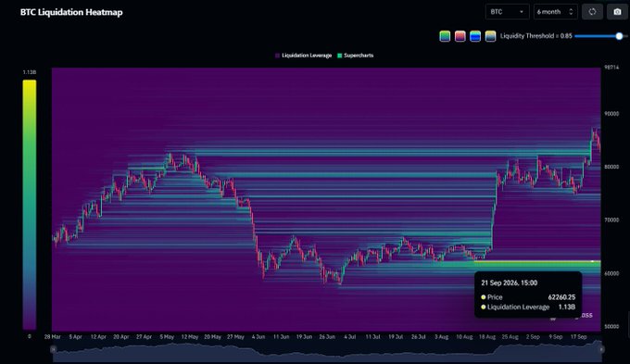Click the 2 Sep date axis label
This screenshot has width=630, height=364.
click(533, 337)
